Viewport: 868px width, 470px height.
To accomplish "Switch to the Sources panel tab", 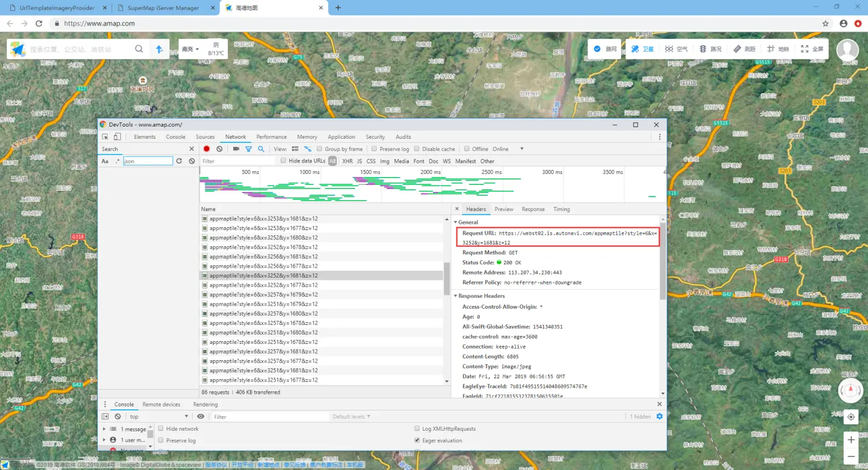I will [x=205, y=137].
